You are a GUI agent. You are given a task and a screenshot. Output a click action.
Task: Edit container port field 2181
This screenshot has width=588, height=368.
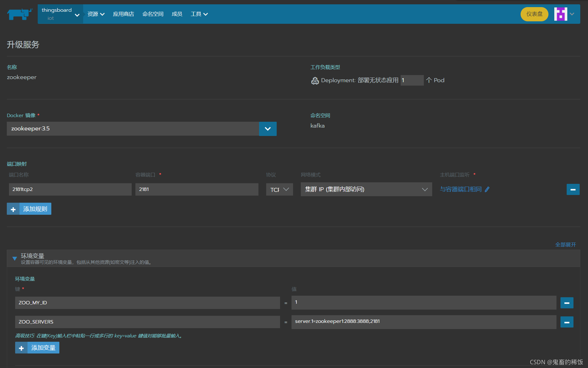[197, 189]
